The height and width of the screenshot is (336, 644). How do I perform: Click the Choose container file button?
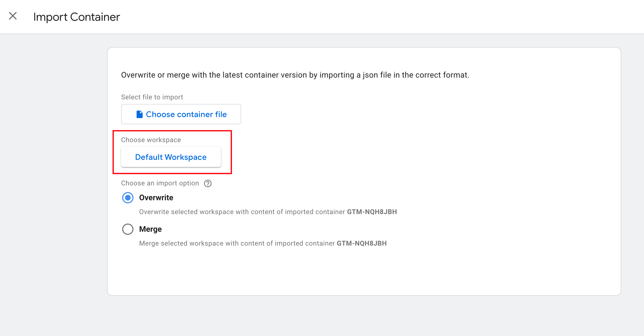coord(181,114)
